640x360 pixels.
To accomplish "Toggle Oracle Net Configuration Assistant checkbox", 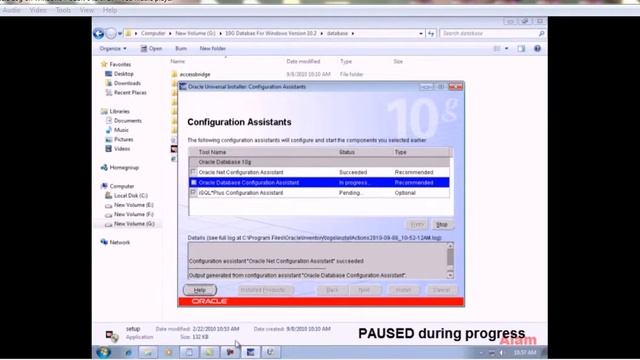I will tap(193, 172).
